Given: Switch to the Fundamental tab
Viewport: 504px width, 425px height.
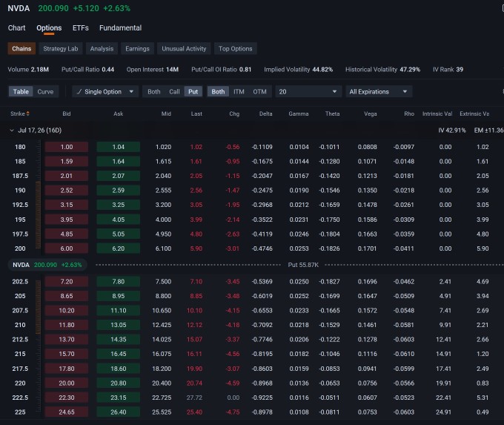Looking at the screenshot, I should (x=120, y=28).
